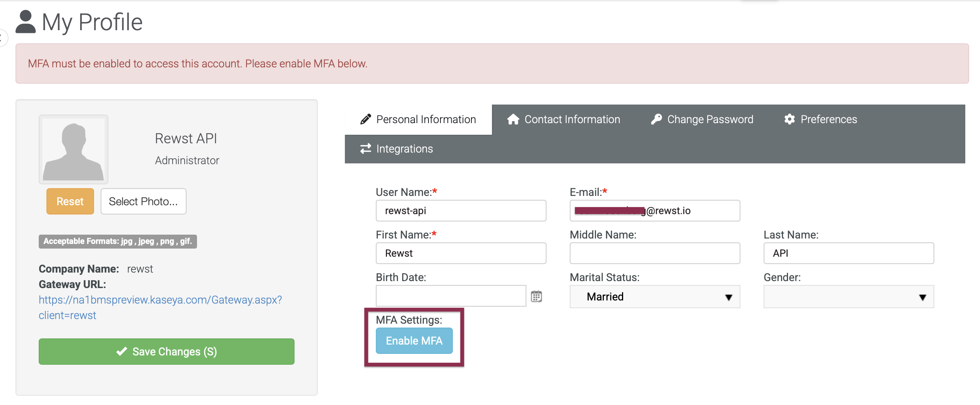Click the house icon for Contact Information

click(513, 119)
